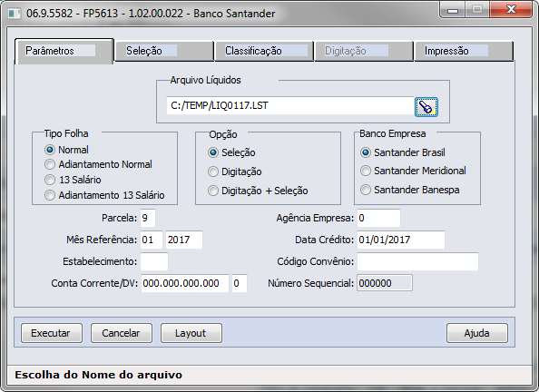
Task: Open the Impressão tab
Action: 464,51
